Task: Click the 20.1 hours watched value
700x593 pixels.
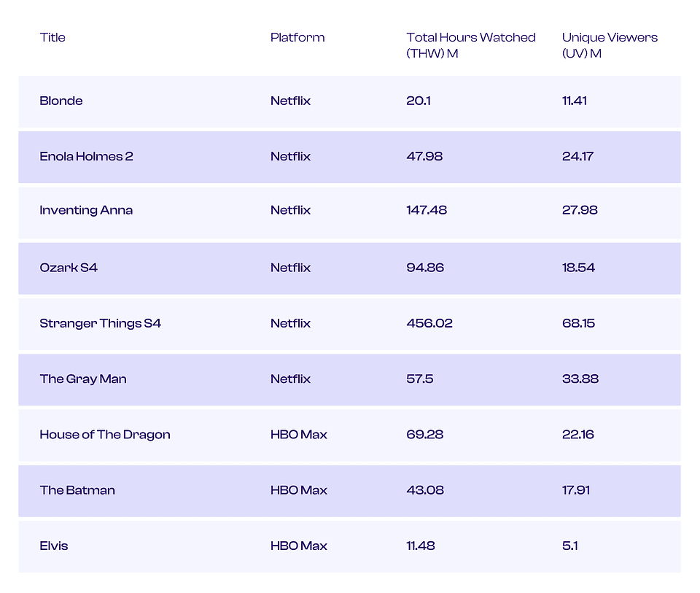Action: pos(419,101)
